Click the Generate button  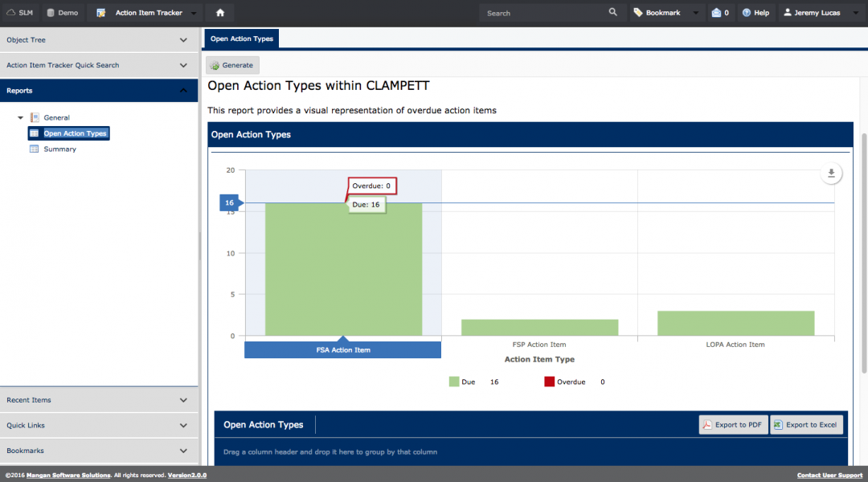232,65
